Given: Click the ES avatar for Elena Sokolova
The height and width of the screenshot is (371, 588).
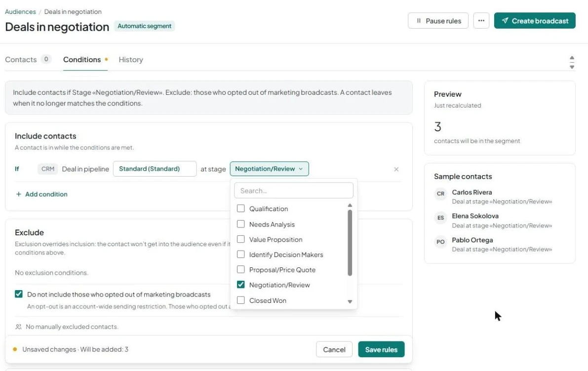Looking at the screenshot, I should [440, 218].
